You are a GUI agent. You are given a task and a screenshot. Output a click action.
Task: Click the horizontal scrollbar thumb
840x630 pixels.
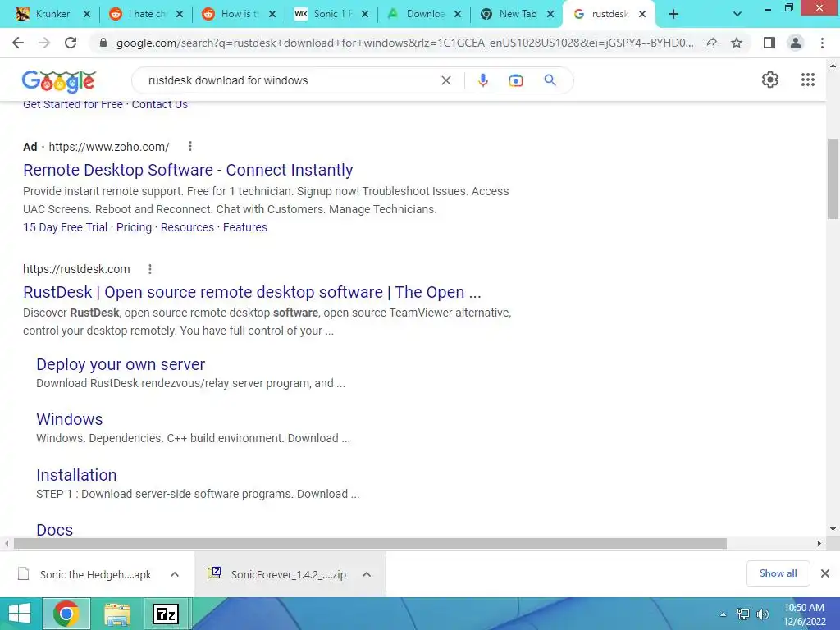[x=370, y=543]
